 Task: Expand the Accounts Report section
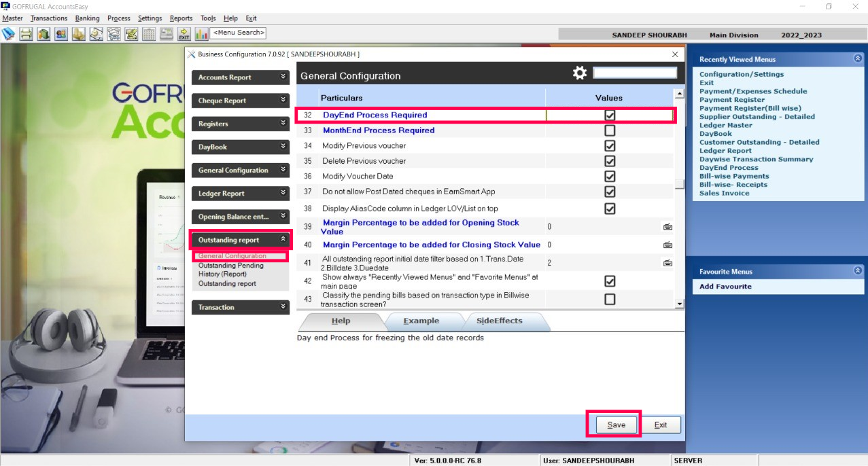(x=241, y=77)
